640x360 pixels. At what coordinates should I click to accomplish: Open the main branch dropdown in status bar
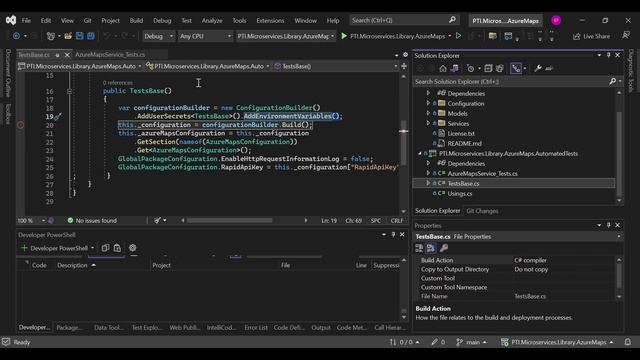(x=471, y=342)
